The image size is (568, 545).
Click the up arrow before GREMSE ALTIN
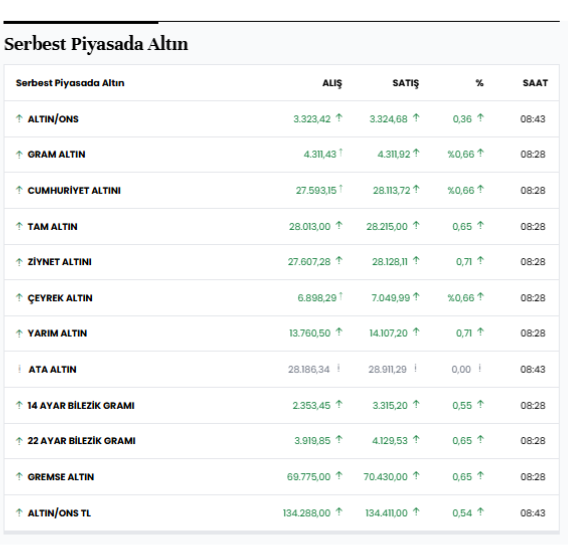19,477
